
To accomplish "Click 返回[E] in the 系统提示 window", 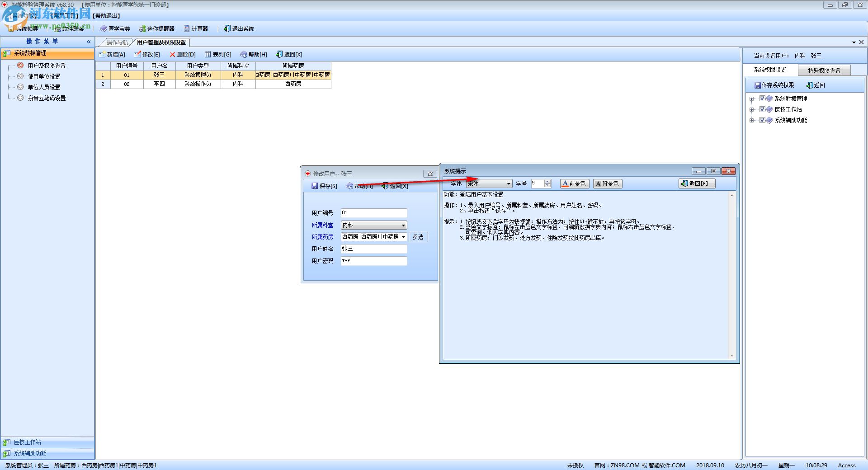I will pos(697,183).
